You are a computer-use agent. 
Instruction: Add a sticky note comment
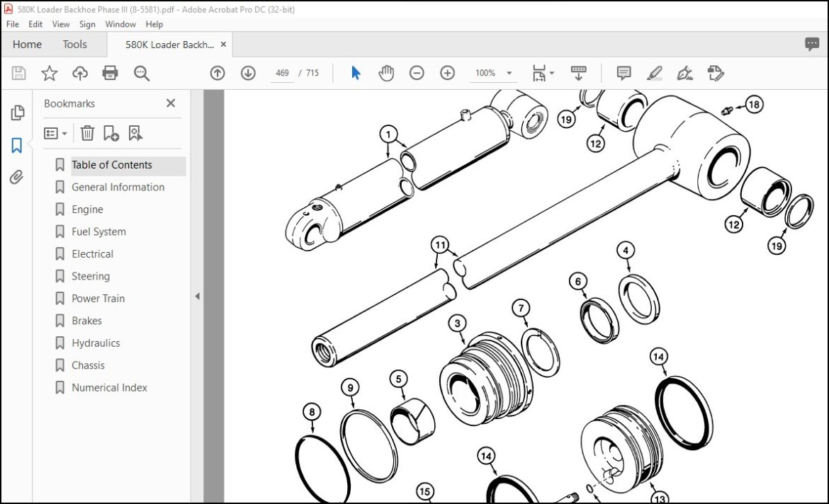click(x=624, y=73)
